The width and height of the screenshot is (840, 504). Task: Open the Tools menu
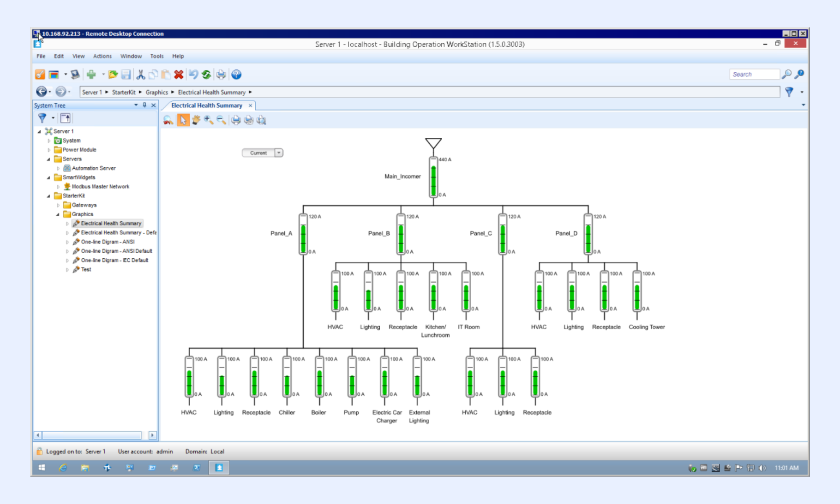pos(157,56)
